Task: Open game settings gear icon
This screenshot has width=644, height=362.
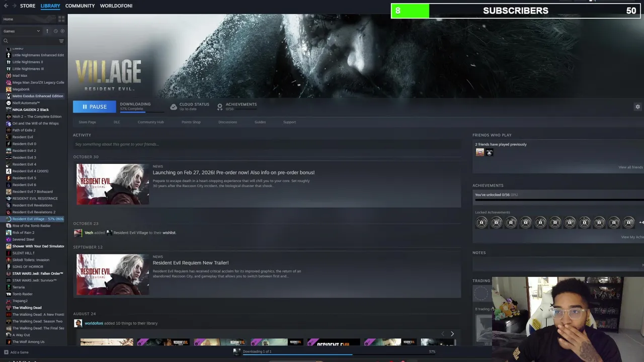Action: [x=637, y=107]
